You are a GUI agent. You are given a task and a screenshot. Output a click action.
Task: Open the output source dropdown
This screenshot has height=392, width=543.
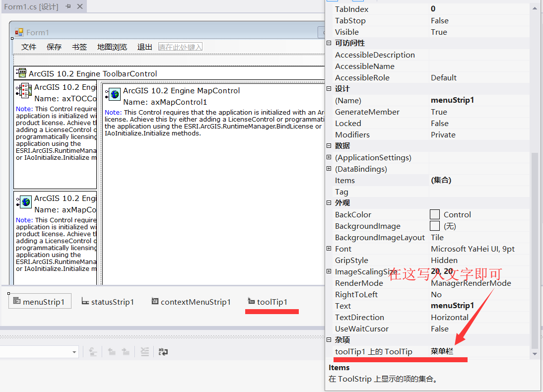pos(74,352)
